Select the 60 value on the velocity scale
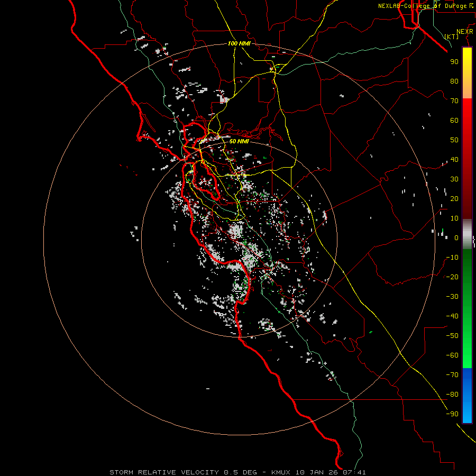This screenshot has width=476, height=476. tap(454, 120)
